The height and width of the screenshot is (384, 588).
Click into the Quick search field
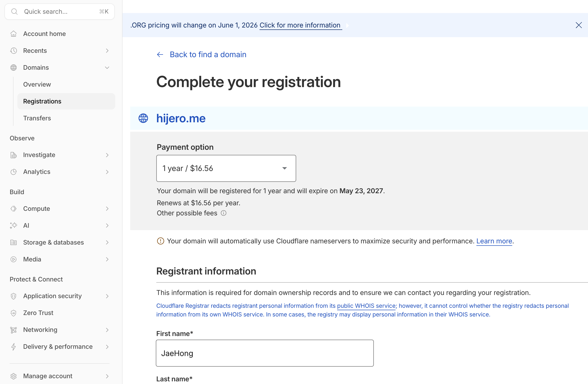click(x=60, y=12)
